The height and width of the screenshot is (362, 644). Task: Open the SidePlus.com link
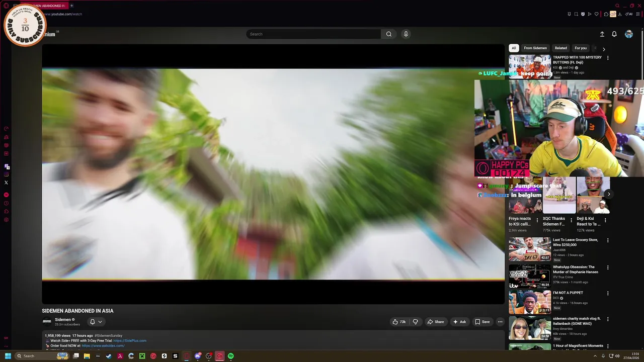point(130,341)
